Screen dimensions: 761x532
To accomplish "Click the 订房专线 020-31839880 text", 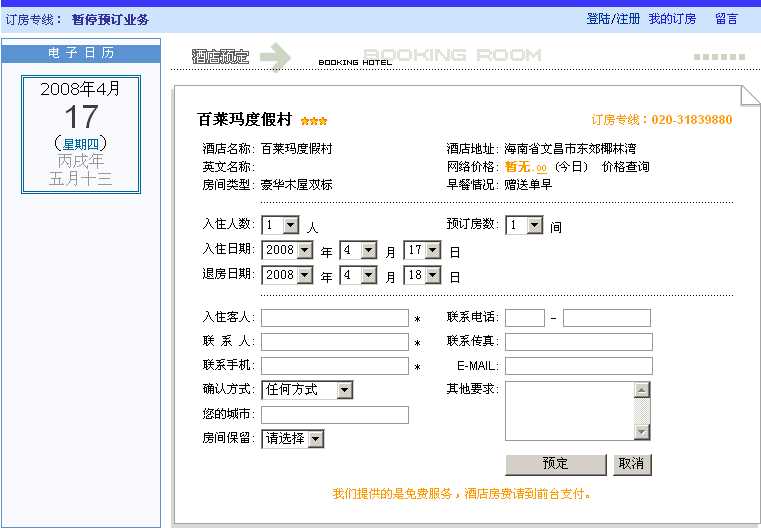I will click(x=662, y=119).
